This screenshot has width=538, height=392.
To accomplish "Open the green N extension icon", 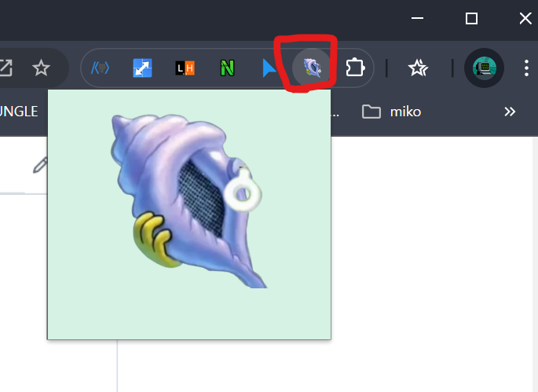I will (x=227, y=68).
